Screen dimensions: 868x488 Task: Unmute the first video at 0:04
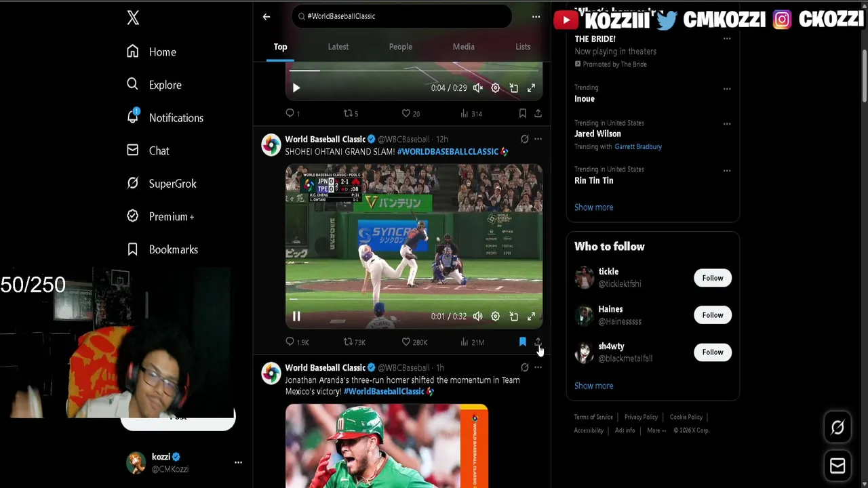point(478,88)
